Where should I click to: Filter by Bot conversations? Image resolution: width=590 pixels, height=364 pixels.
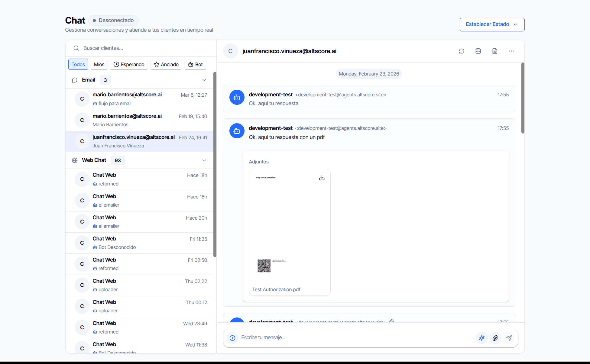pyautogui.click(x=195, y=64)
